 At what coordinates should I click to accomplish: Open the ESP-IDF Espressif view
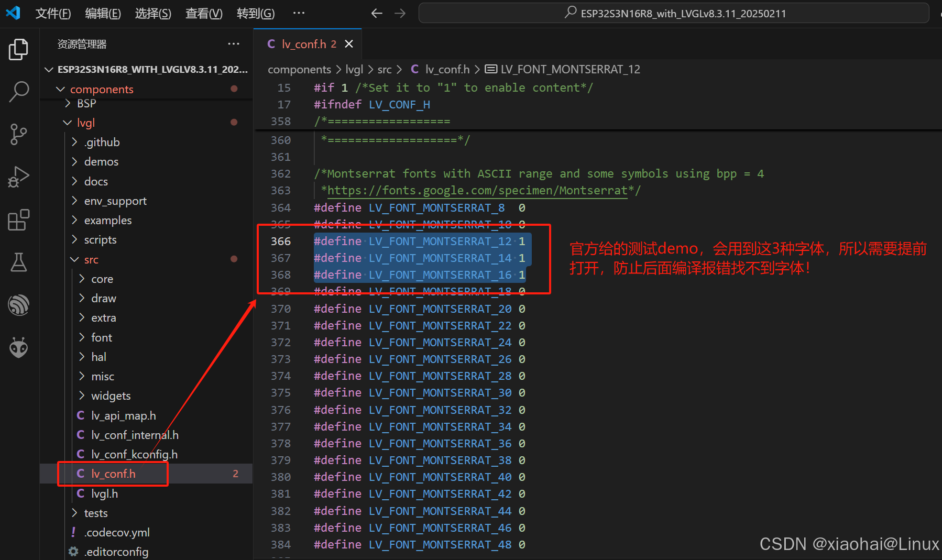(19, 305)
